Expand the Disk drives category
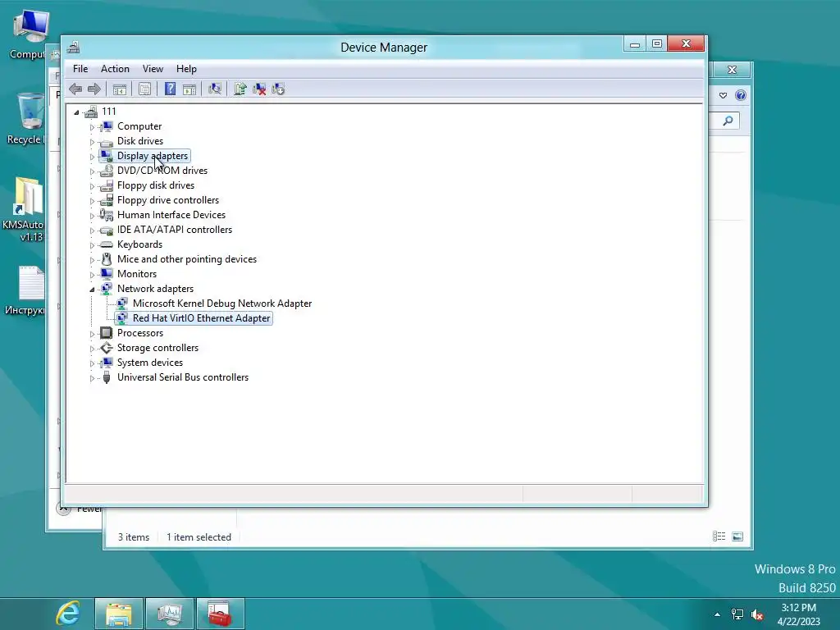 click(92, 142)
